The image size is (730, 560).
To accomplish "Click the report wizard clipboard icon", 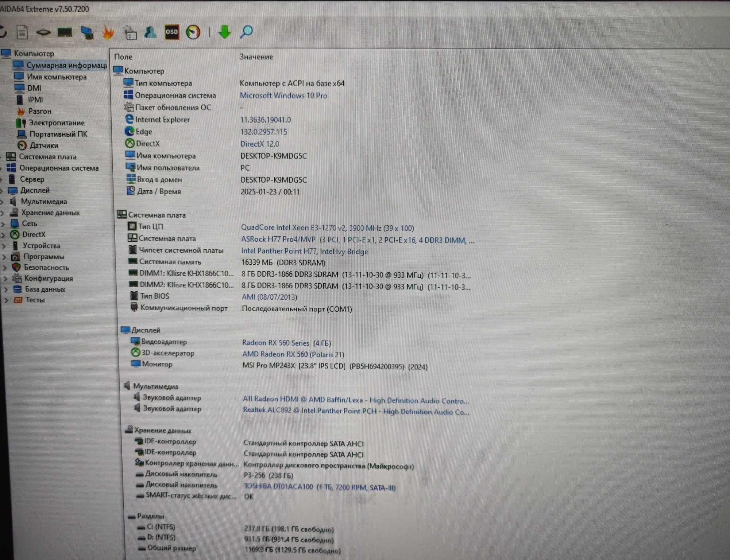I will click(130, 32).
